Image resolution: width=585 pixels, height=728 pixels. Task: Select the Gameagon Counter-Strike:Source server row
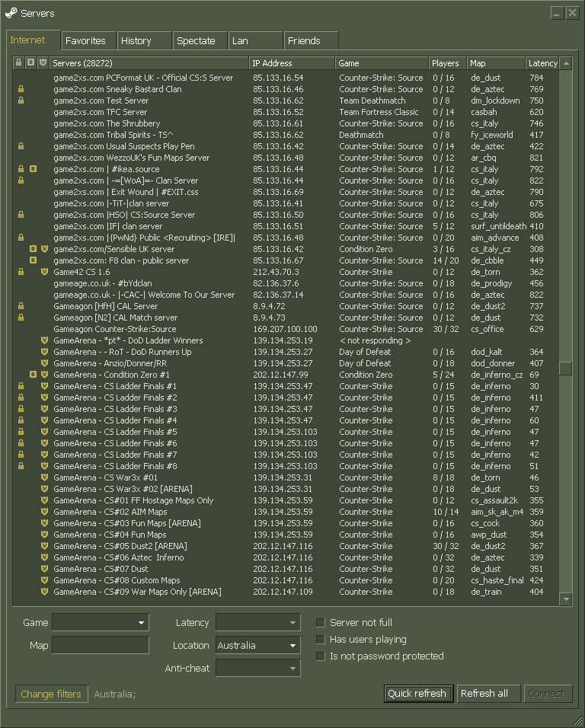click(286, 329)
